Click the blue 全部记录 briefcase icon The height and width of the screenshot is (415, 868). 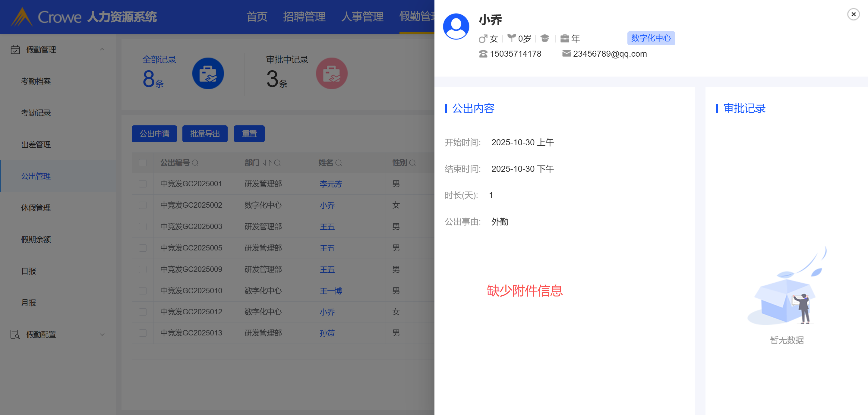coord(208,74)
